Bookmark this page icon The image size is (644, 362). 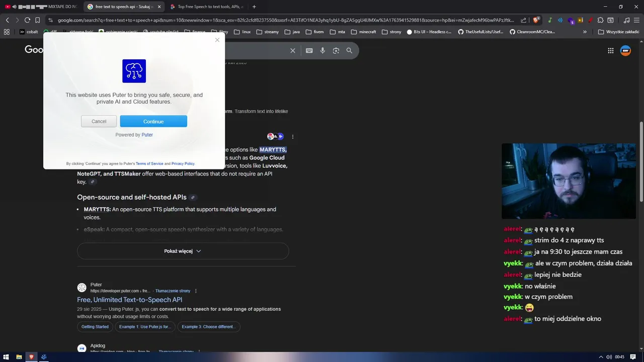point(37,20)
